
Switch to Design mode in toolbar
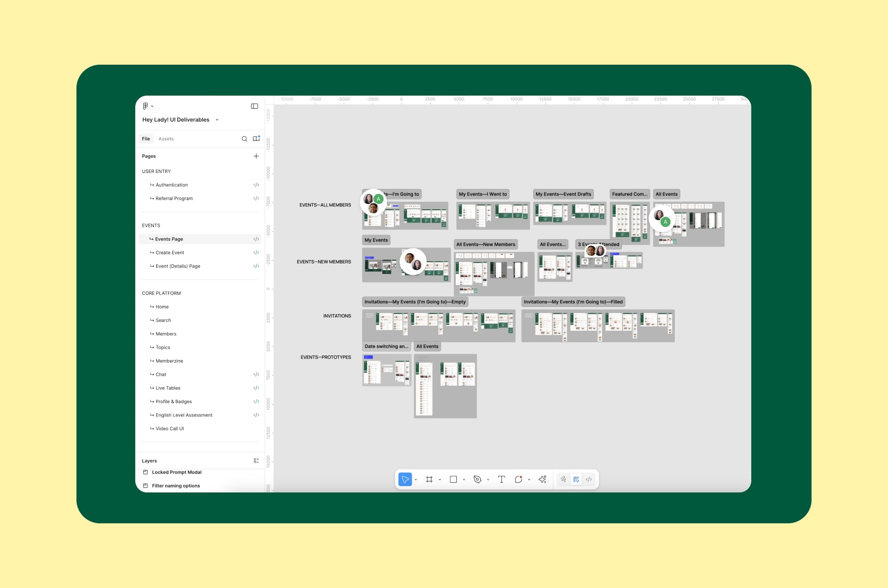(x=576, y=479)
